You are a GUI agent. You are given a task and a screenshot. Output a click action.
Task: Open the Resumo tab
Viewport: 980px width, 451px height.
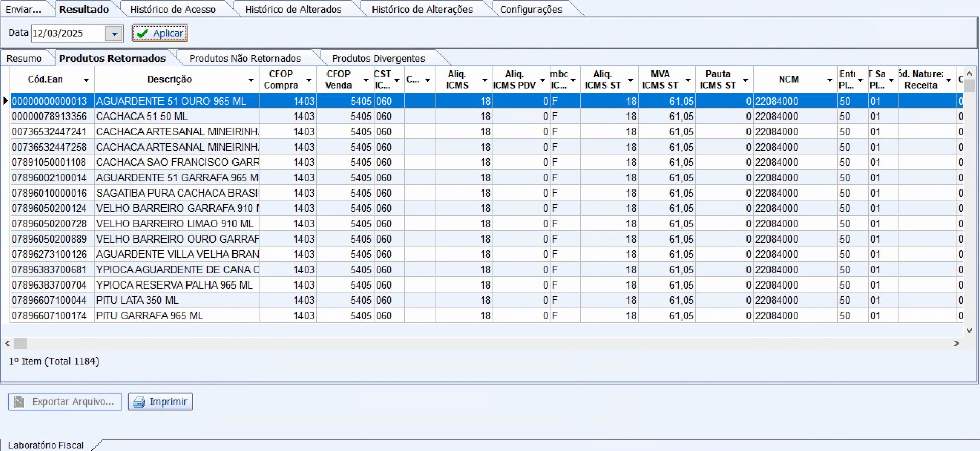coord(24,58)
